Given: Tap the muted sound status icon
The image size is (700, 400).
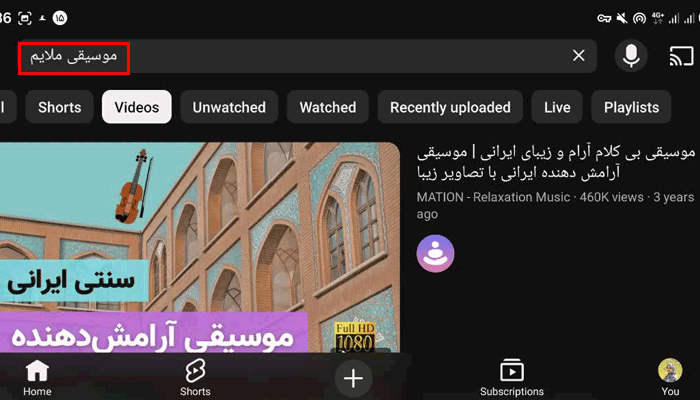Looking at the screenshot, I should 621,18.
